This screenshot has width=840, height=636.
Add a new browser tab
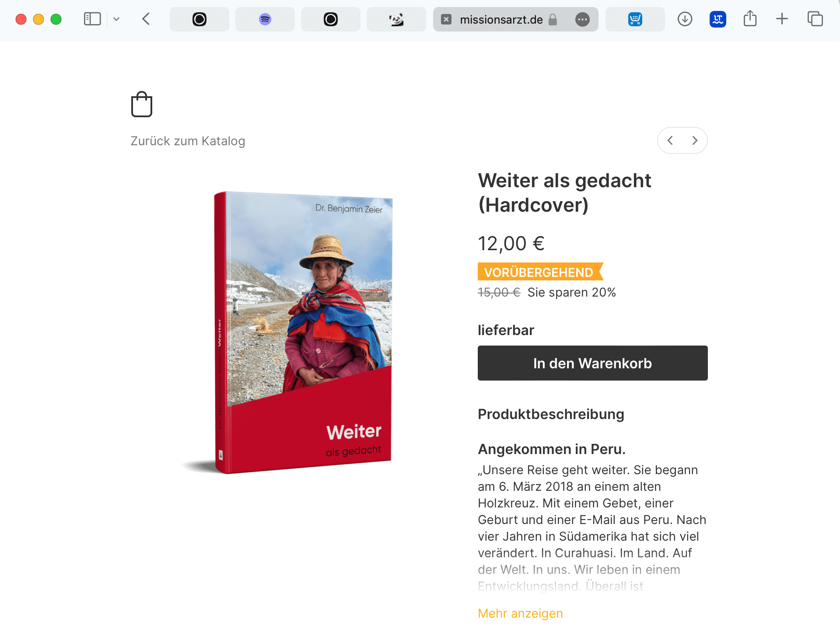tap(782, 19)
